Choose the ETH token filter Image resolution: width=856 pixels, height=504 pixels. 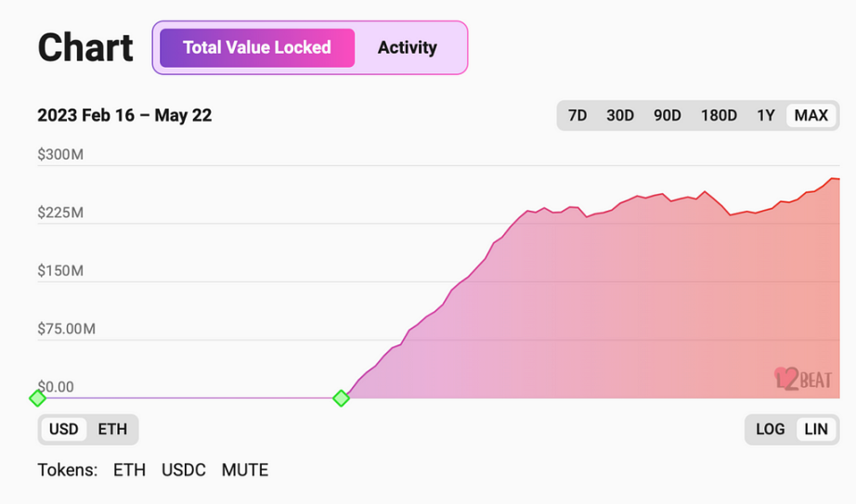pyautogui.click(x=129, y=471)
